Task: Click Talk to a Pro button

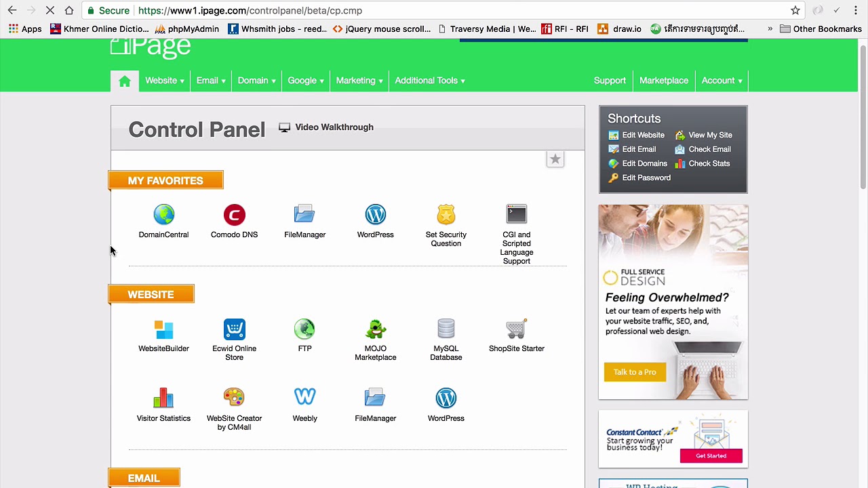Action: [635, 371]
